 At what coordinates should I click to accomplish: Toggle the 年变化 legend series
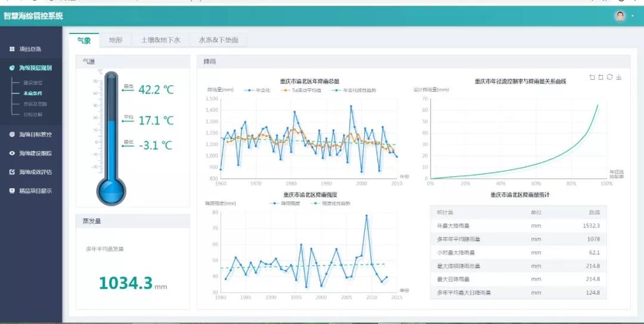(x=257, y=90)
